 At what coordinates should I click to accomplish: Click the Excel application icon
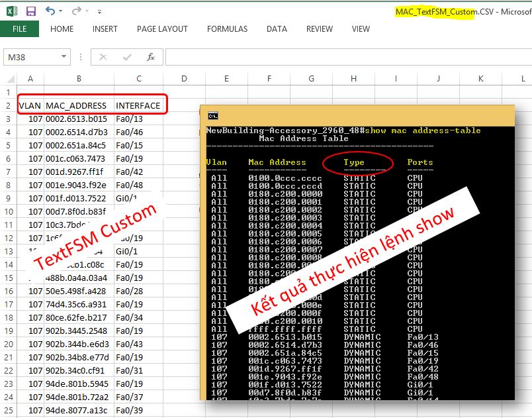(x=12, y=11)
